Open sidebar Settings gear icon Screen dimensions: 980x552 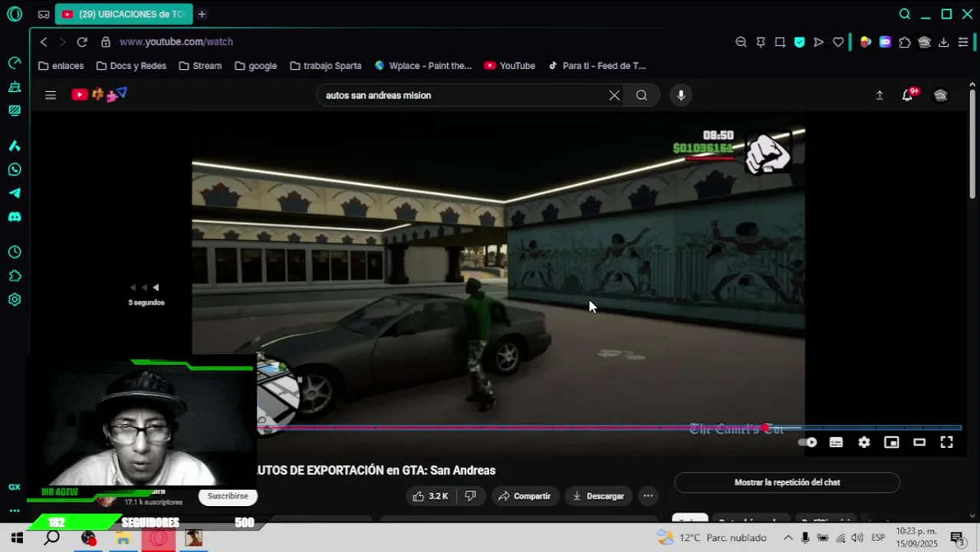(x=14, y=300)
